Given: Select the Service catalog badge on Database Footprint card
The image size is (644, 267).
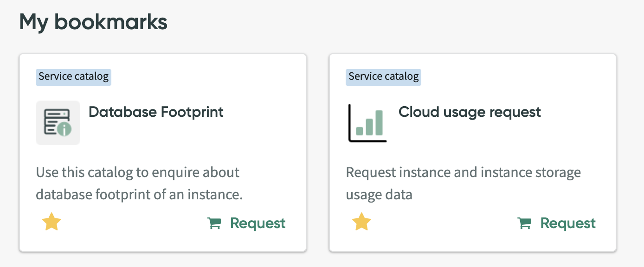Looking at the screenshot, I should pos(73,77).
